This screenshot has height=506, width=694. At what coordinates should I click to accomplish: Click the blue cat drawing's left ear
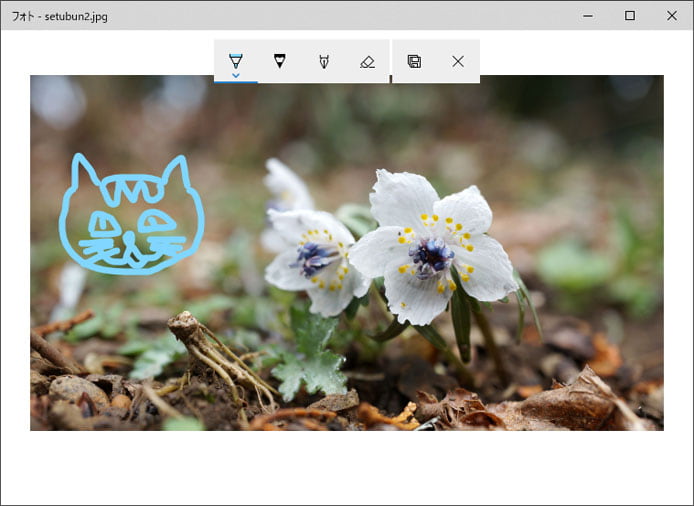[84, 170]
